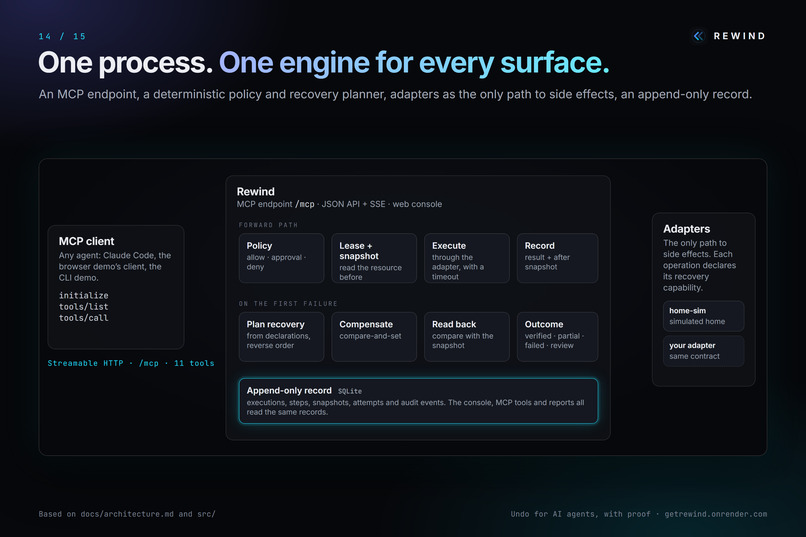Click the 'initialize' method text
This screenshot has width=806, height=537.
coord(83,295)
